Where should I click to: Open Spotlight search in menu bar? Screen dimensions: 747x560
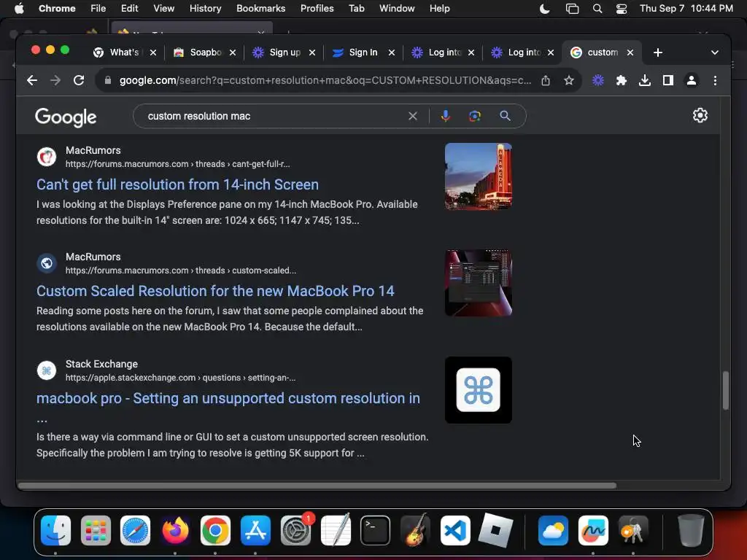point(597,9)
